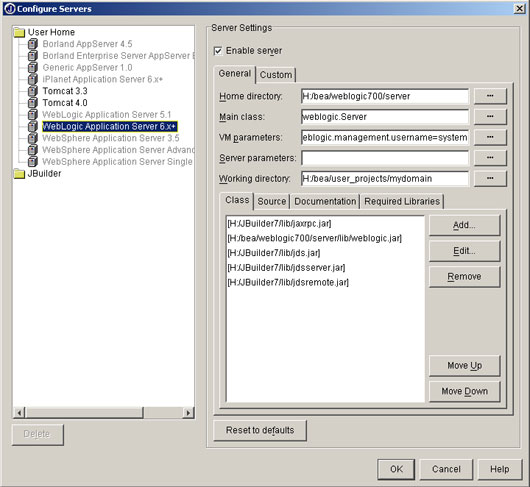Image resolution: width=530 pixels, height=487 pixels.
Task: Click the tree scrollbar left arrow
Action: 19,413
